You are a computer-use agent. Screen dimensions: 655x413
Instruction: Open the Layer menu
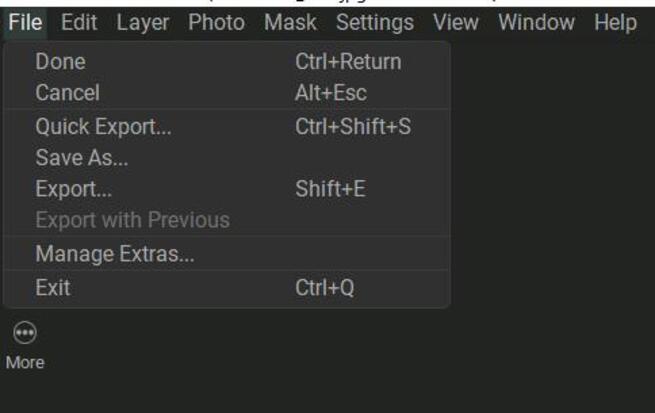(x=143, y=22)
